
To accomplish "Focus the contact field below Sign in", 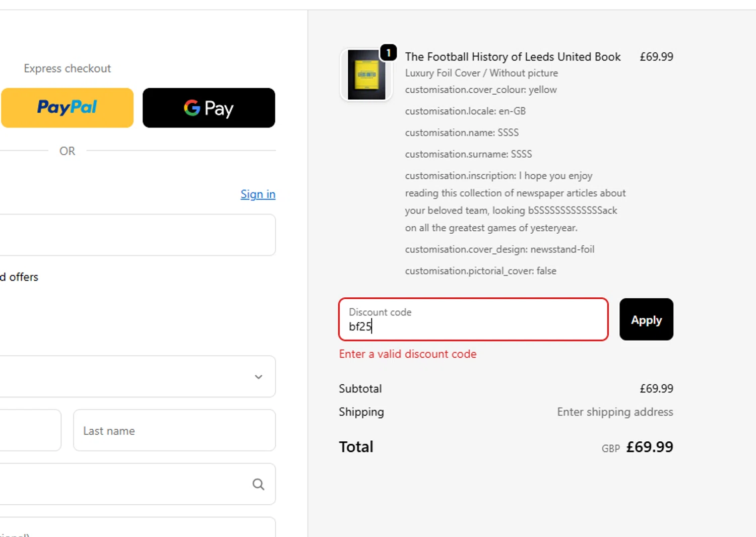I will click(136, 235).
